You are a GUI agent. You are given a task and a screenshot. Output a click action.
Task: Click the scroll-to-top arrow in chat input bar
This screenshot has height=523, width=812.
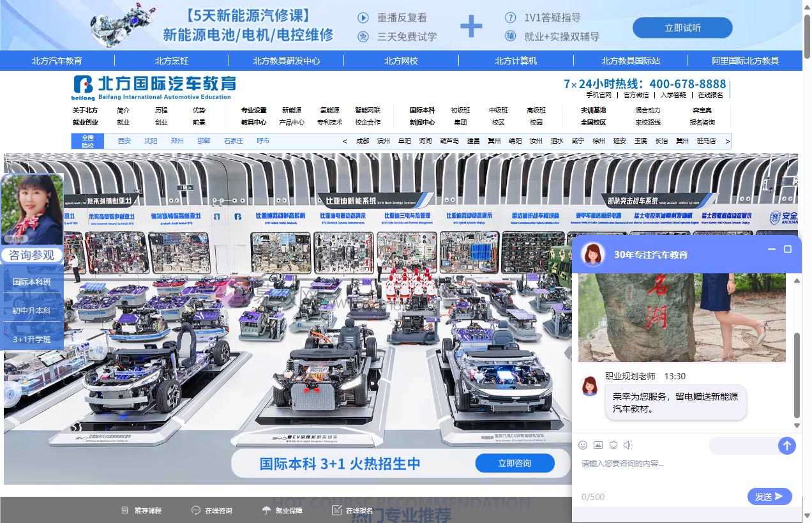[x=787, y=445]
